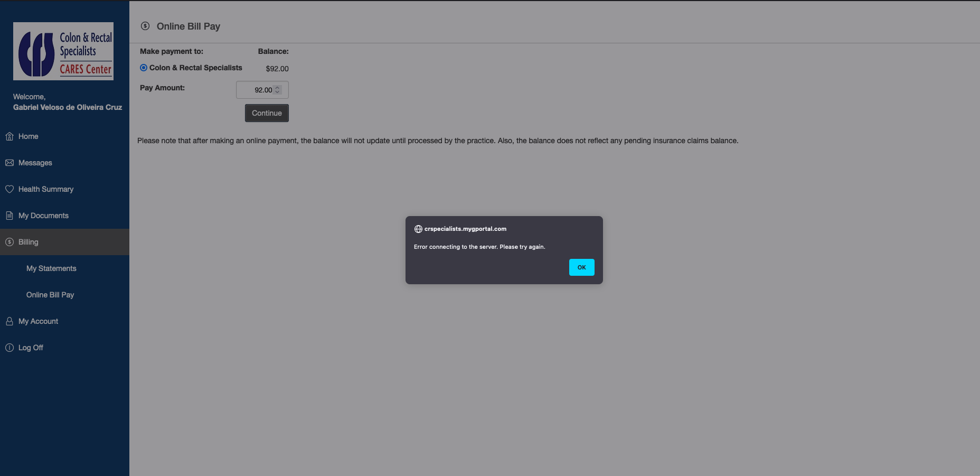
Task: Click the My Documents page icon
Action: coord(10,216)
